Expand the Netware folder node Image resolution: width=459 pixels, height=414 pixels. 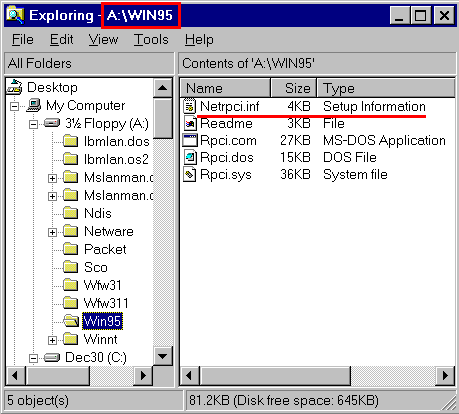tap(52, 232)
